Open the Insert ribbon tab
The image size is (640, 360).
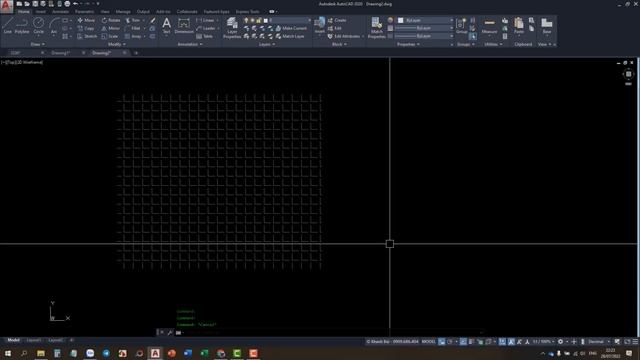point(40,11)
